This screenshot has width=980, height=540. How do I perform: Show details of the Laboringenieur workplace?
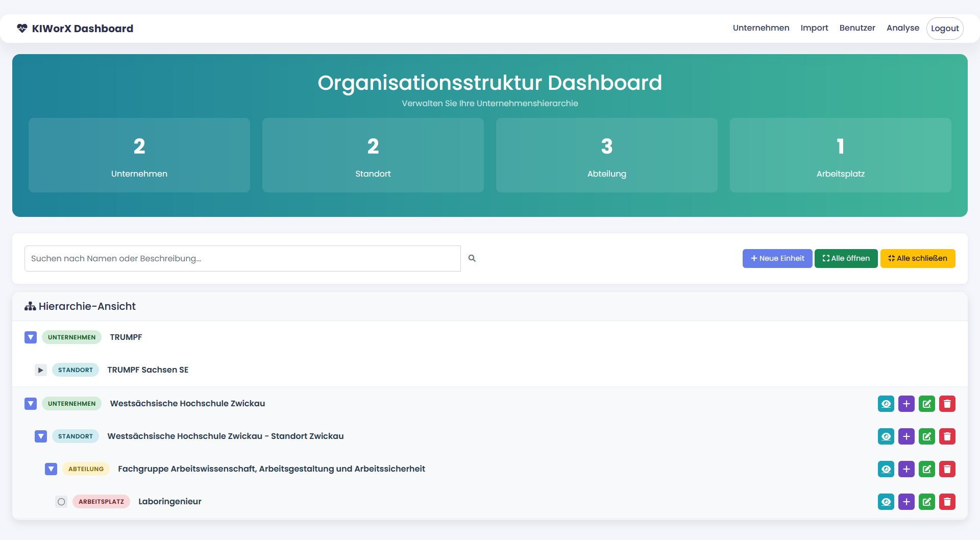click(886, 502)
